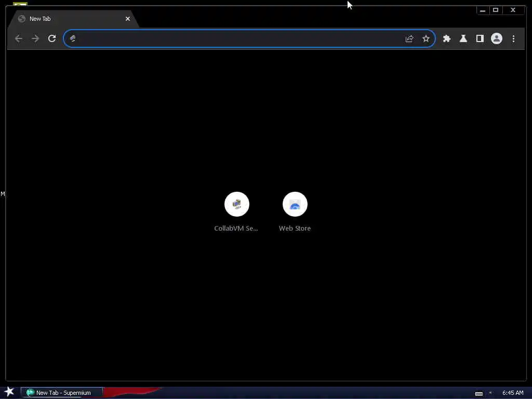
Task: Open the profile avatar menu
Action: pyautogui.click(x=496, y=38)
